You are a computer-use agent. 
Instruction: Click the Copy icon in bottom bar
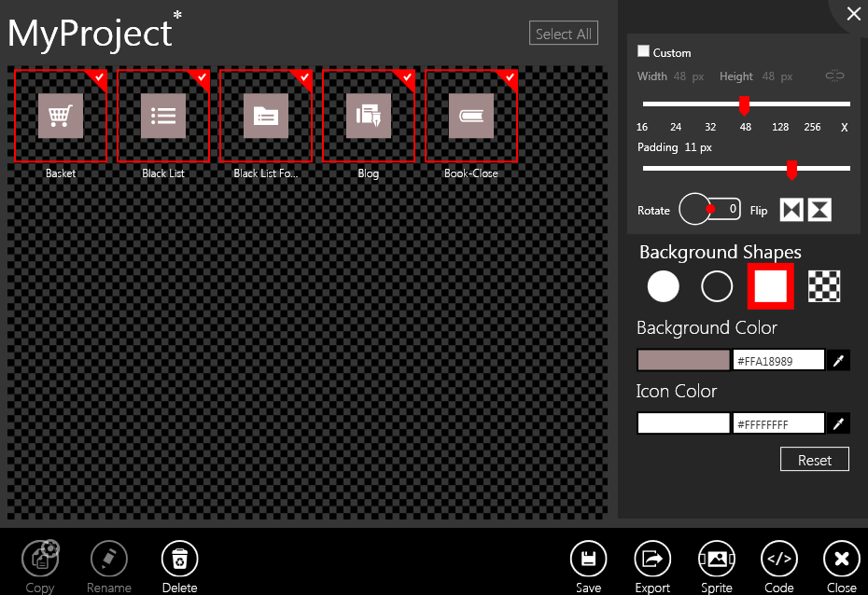(40, 559)
